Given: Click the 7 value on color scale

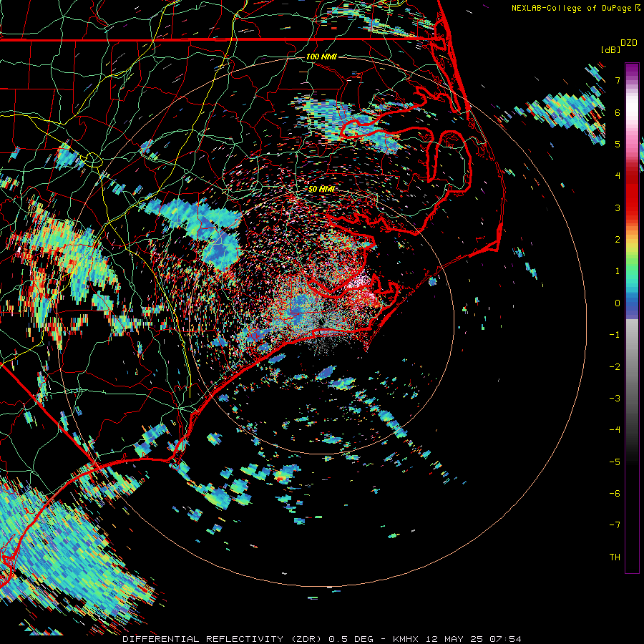Looking at the screenshot, I should pyautogui.click(x=618, y=80).
